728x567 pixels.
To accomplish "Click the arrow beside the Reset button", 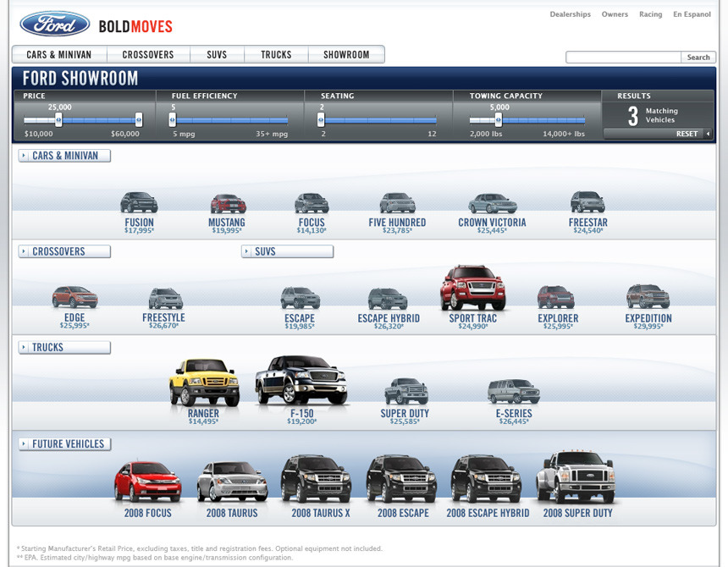I will [x=708, y=134].
